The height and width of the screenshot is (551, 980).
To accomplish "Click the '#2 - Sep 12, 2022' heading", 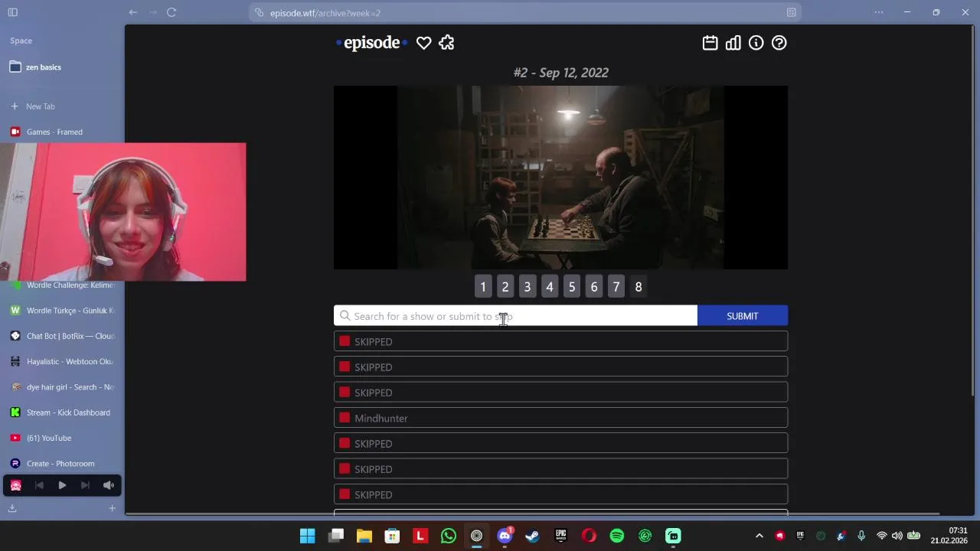I will coord(560,73).
